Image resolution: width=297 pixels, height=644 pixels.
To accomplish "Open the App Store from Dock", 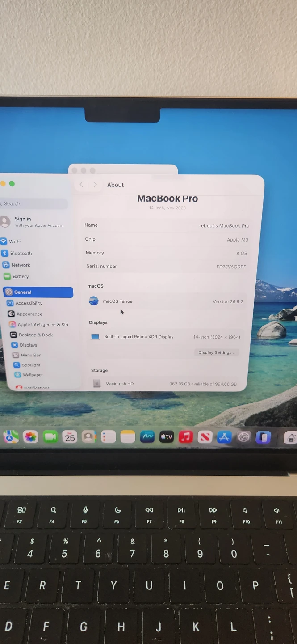I will (224, 437).
